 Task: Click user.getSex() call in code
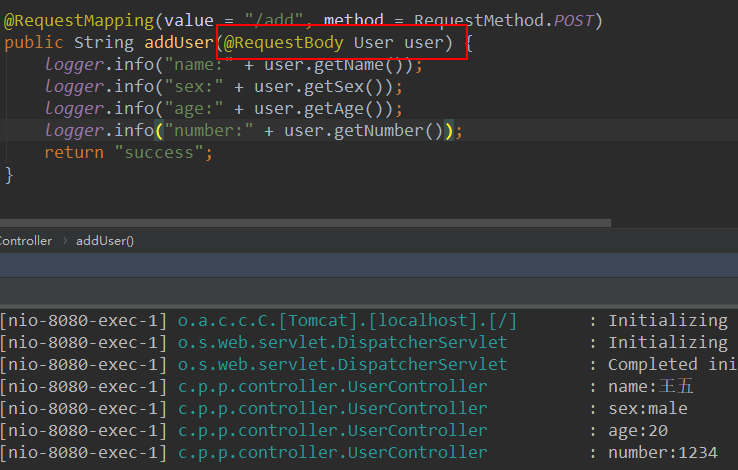point(323,87)
